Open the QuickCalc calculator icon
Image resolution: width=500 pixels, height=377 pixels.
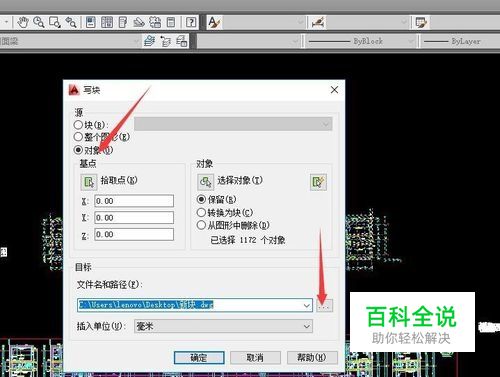(x=171, y=22)
